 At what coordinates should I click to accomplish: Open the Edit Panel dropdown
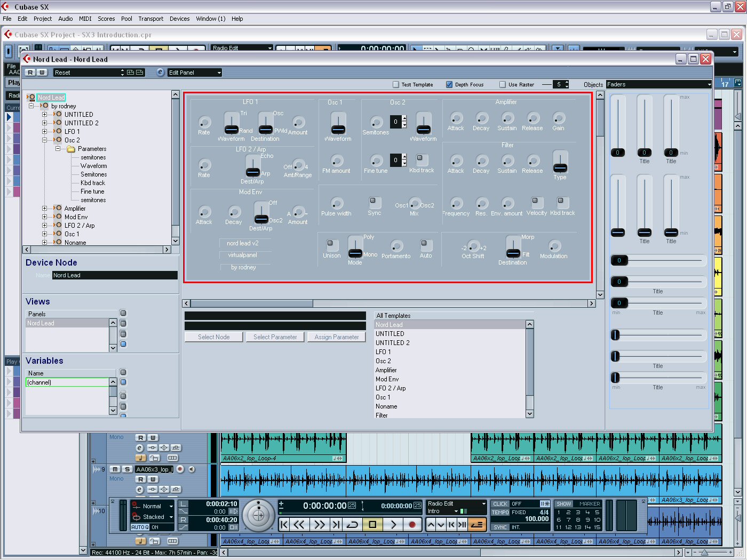195,73
